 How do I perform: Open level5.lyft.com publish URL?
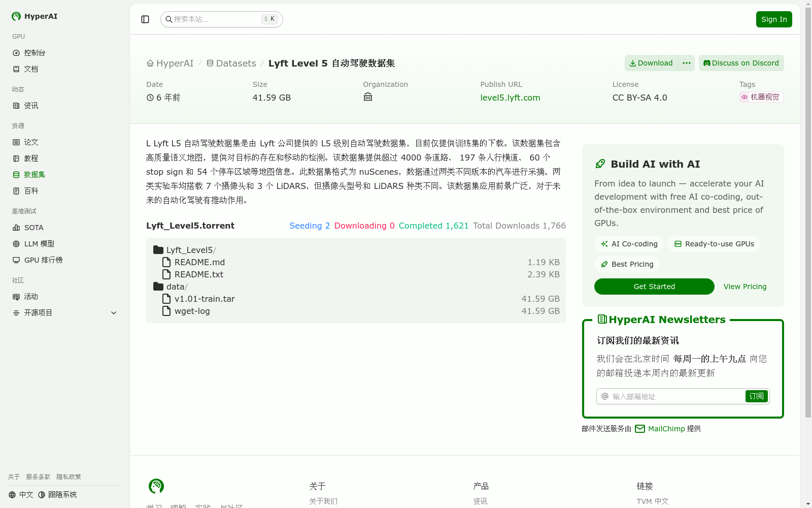click(x=510, y=98)
